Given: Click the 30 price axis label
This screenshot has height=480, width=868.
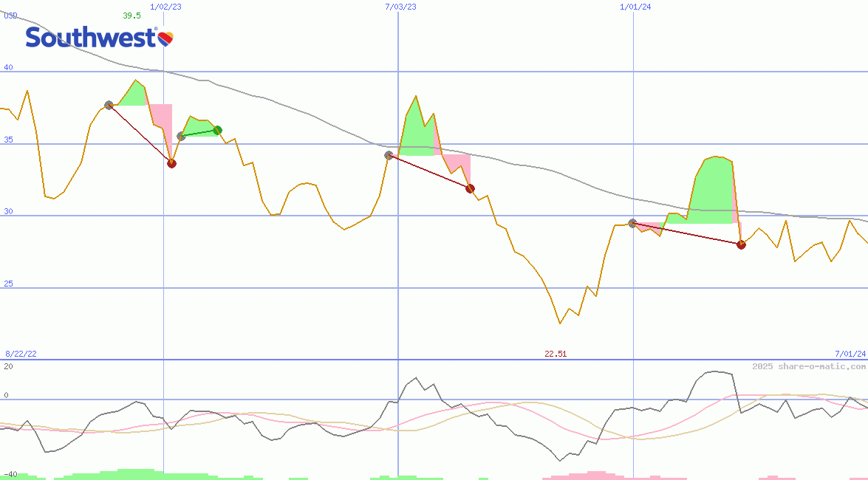Looking at the screenshot, I should [x=8, y=211].
